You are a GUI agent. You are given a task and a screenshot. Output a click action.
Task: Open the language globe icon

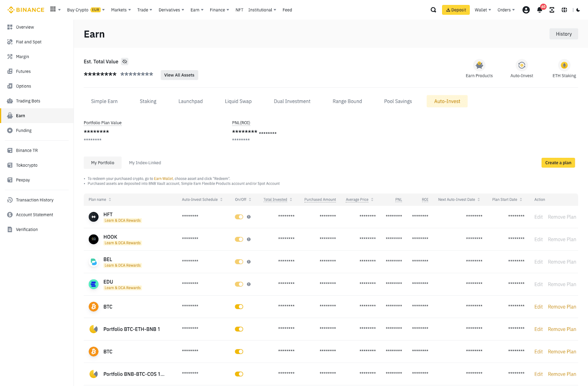tap(564, 10)
